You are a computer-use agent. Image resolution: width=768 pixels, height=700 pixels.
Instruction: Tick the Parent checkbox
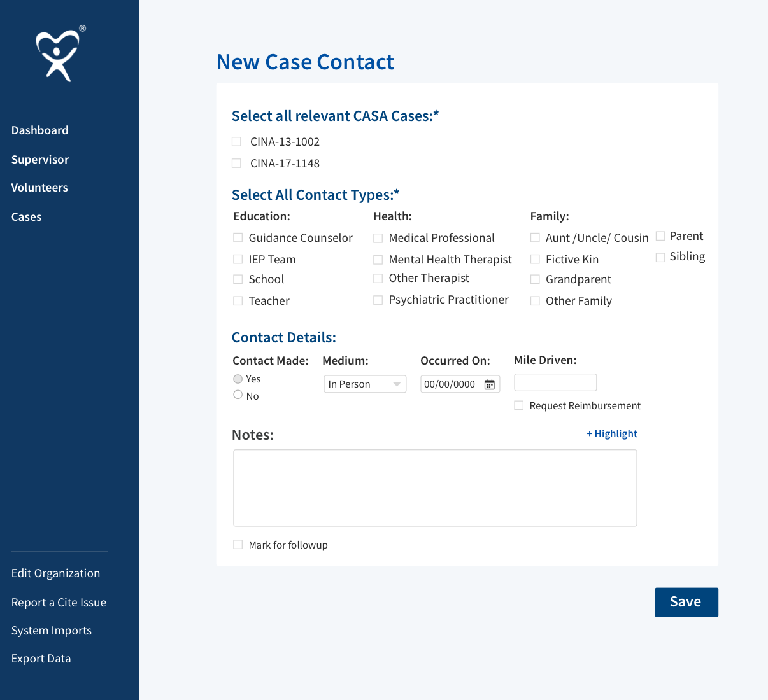pyautogui.click(x=661, y=236)
